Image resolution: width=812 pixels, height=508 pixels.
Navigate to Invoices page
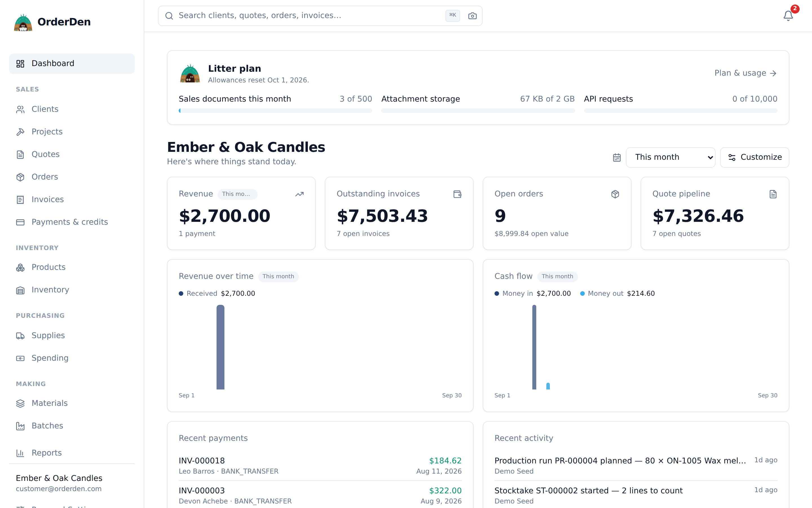(x=72, y=200)
